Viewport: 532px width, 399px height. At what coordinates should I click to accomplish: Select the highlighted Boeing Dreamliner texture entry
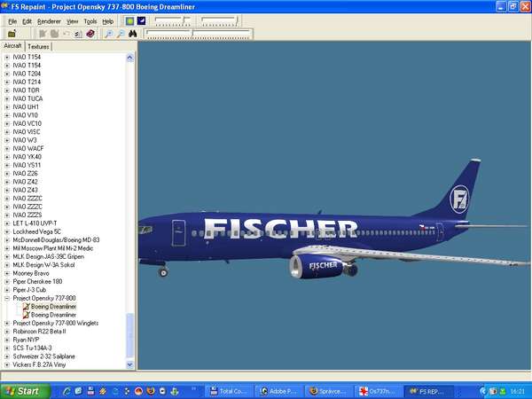[53, 307]
